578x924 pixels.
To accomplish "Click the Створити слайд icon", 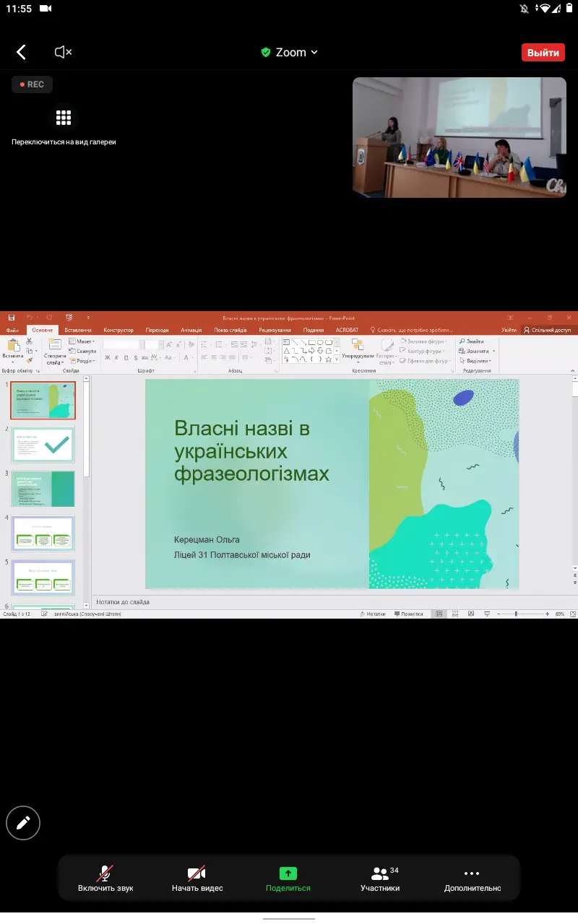I will coord(54,346).
